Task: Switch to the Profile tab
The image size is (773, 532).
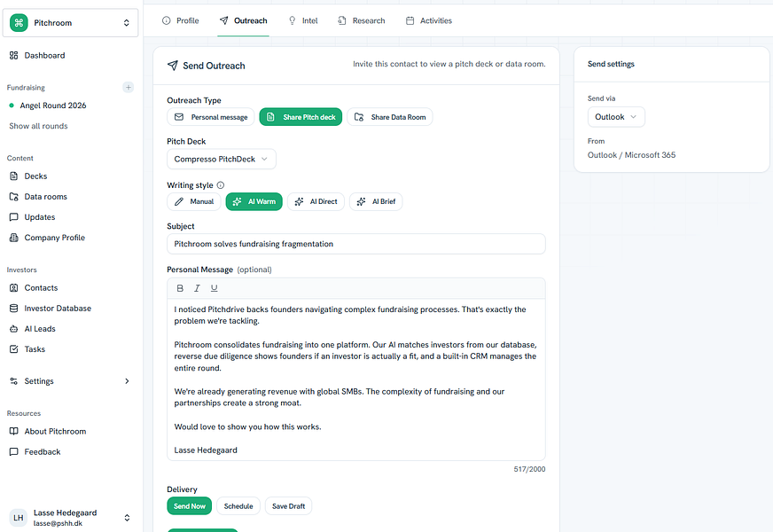Action: click(181, 20)
